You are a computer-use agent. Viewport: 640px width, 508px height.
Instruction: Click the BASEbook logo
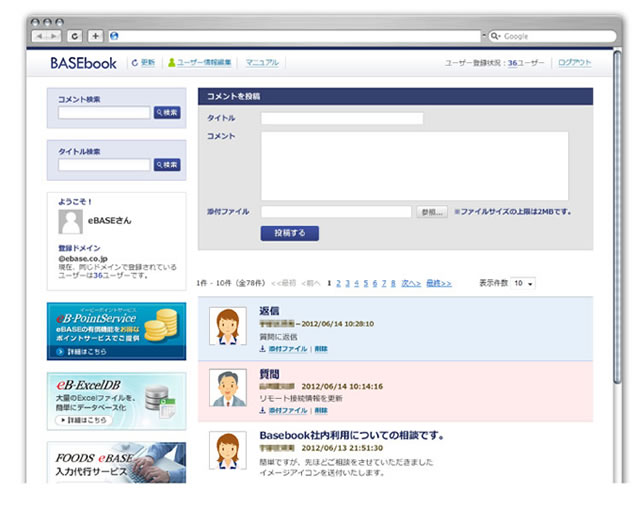tap(83, 63)
